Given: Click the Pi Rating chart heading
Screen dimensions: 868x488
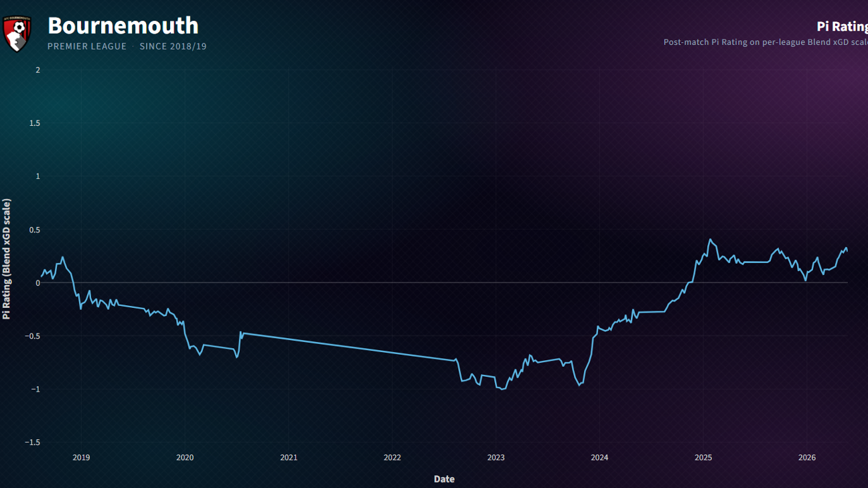Looking at the screenshot, I should point(842,26).
